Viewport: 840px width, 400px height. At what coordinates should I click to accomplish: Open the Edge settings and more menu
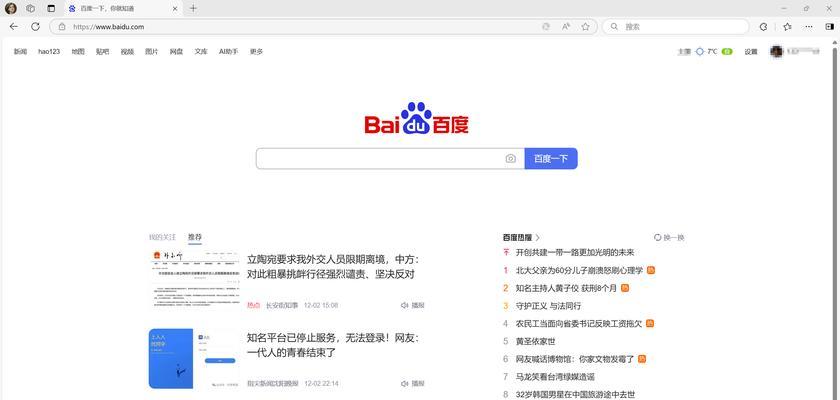(x=809, y=27)
